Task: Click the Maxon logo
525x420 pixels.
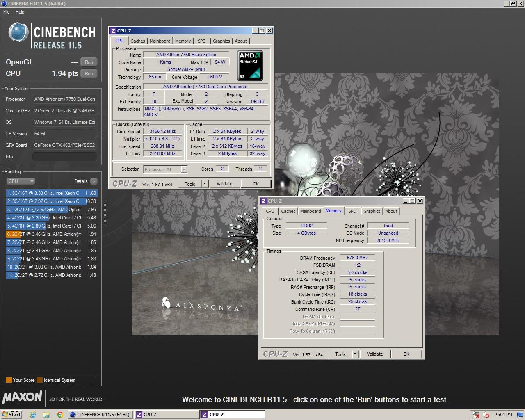Action: coord(22,397)
